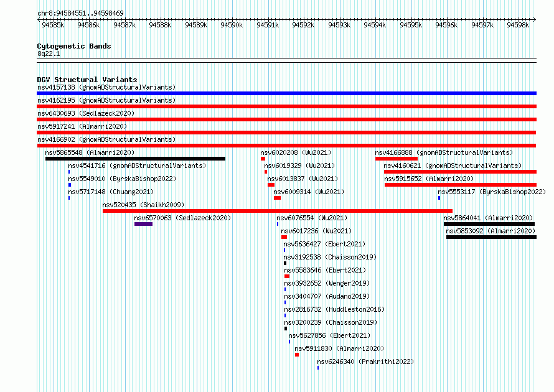The height and width of the screenshot is (392, 554).
Task: Select the blue nsv4157138 variant bar
Action: (x=286, y=93)
